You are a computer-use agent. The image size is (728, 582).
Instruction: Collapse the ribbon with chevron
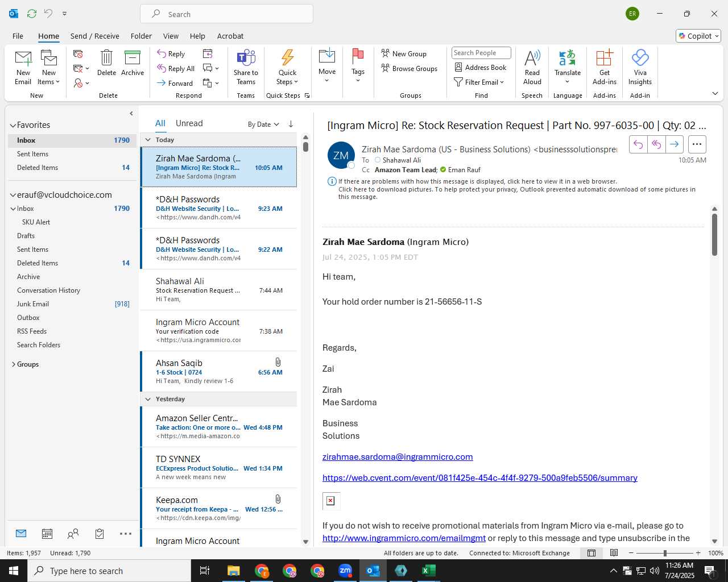coord(715,93)
